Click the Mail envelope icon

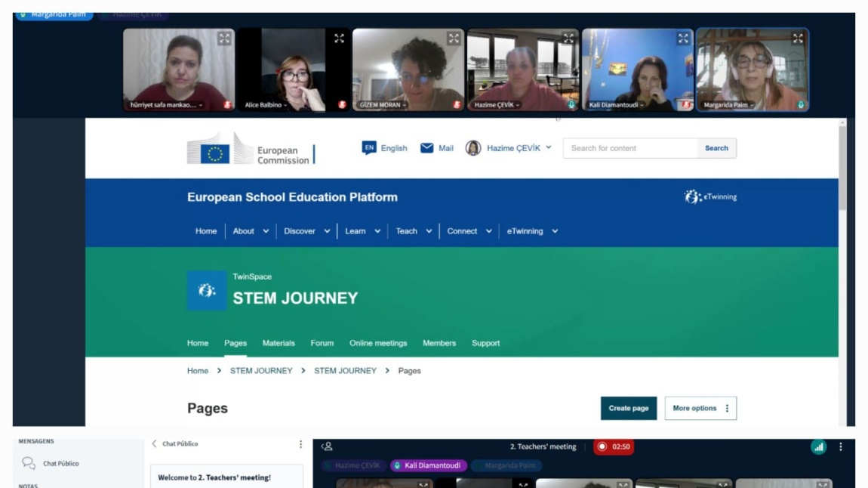426,148
